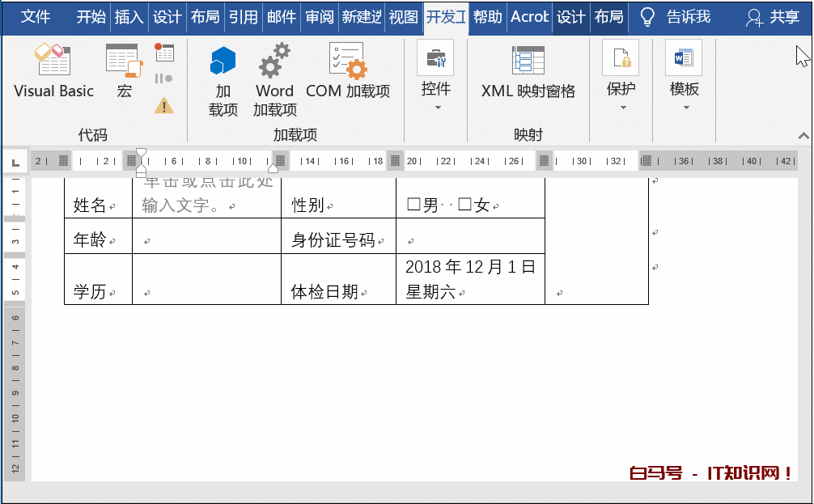Click the 宏 (Macros) icon

pyautogui.click(x=124, y=71)
